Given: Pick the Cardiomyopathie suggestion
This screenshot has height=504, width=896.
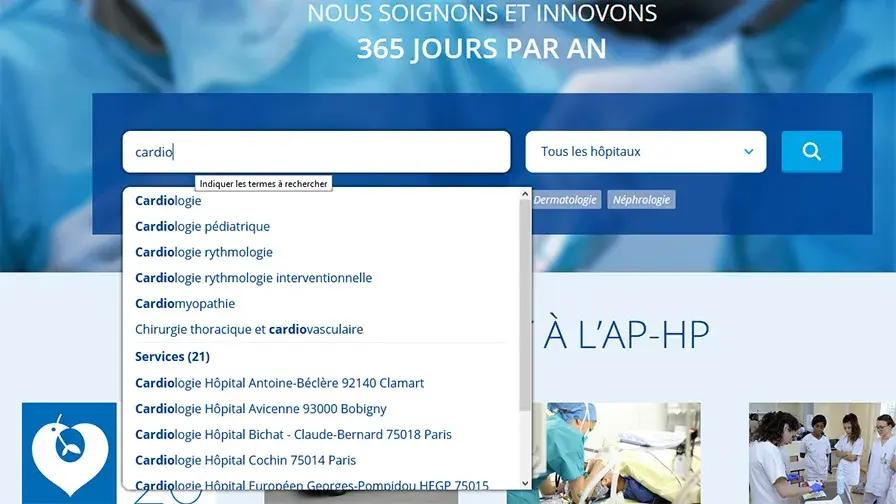Looking at the screenshot, I should pos(185,303).
